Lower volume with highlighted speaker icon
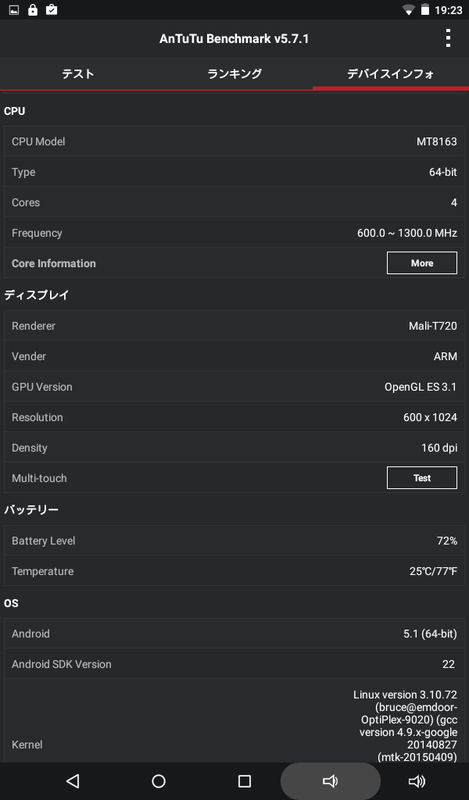Screen dimensions: 469x800 [x=330, y=781]
